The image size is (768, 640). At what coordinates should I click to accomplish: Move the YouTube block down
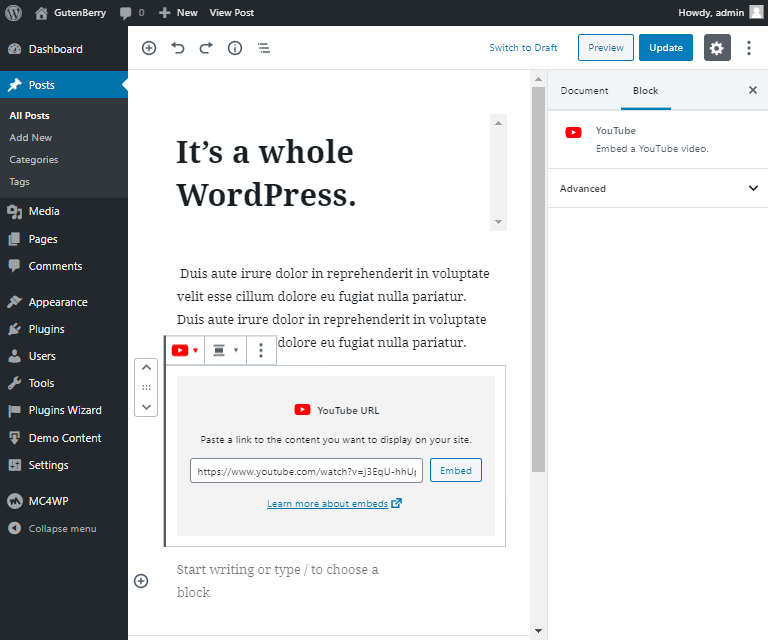tap(146, 407)
